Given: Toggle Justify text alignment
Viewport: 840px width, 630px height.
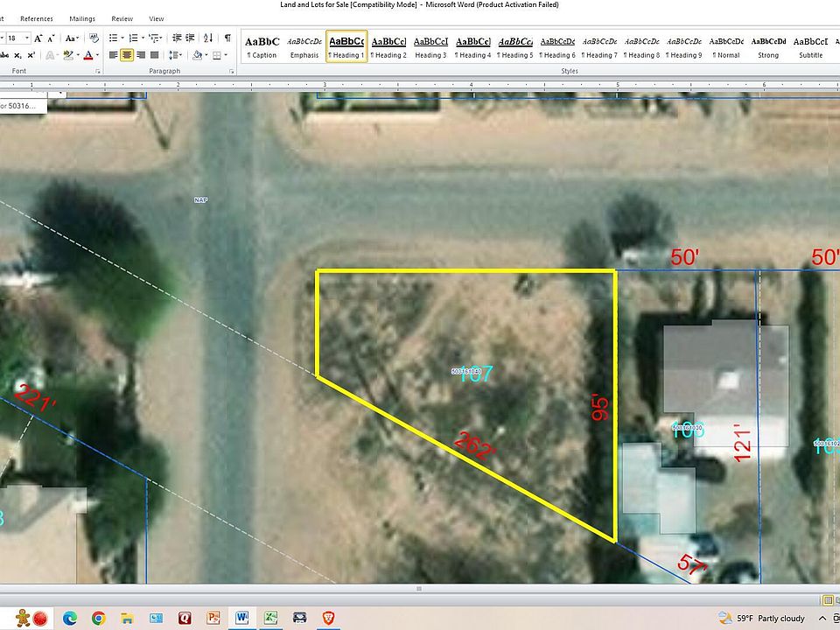Looking at the screenshot, I should click(x=156, y=55).
